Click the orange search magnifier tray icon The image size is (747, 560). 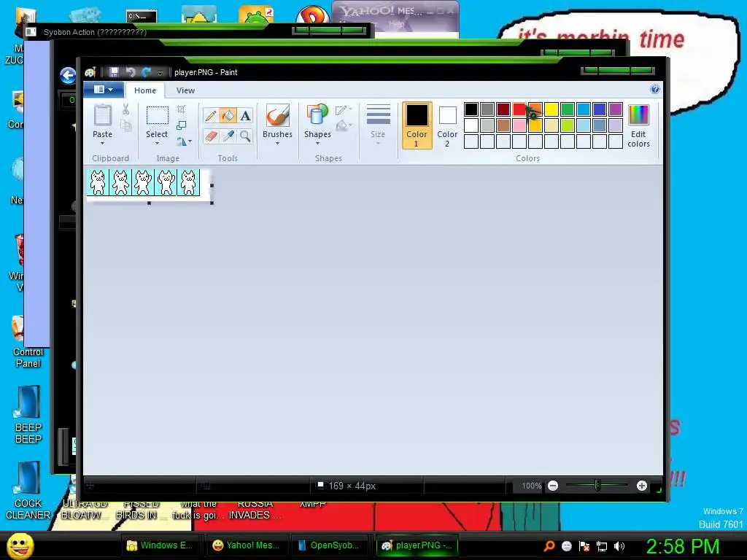pos(549,546)
